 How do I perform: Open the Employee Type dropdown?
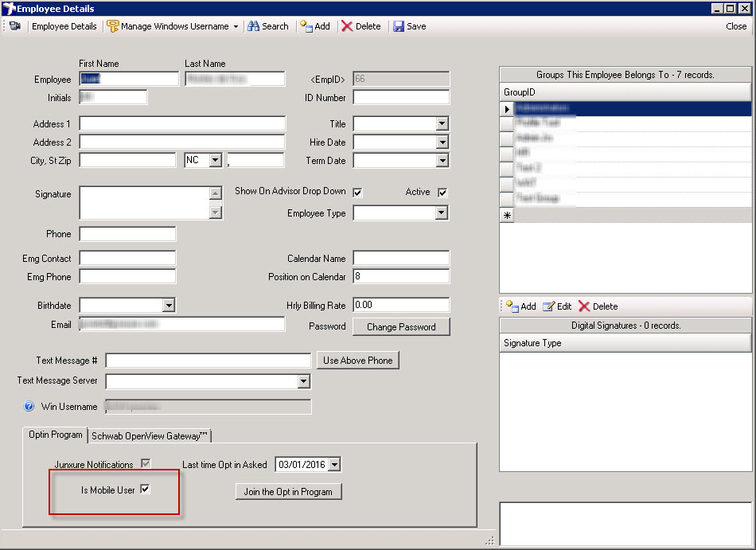(x=441, y=213)
